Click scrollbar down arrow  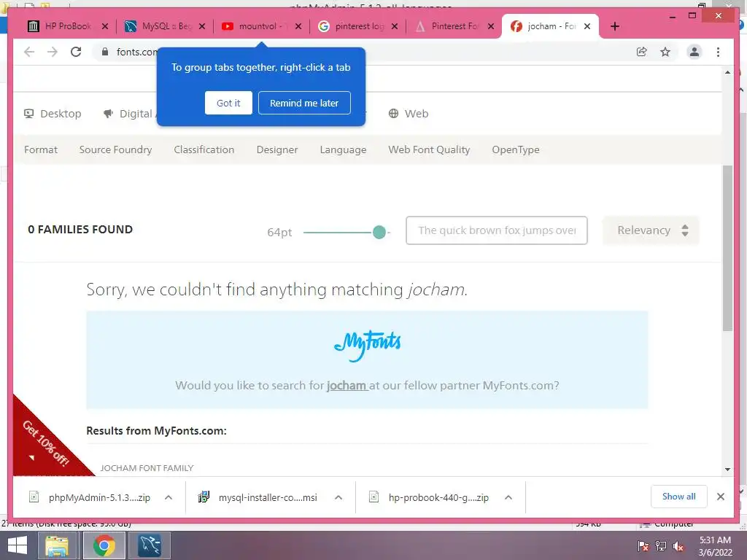(x=727, y=470)
